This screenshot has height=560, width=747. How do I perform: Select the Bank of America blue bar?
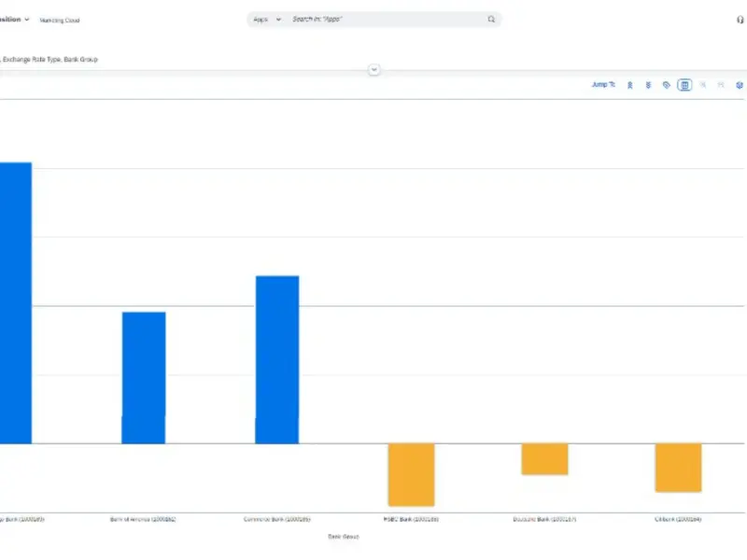pyautogui.click(x=144, y=377)
